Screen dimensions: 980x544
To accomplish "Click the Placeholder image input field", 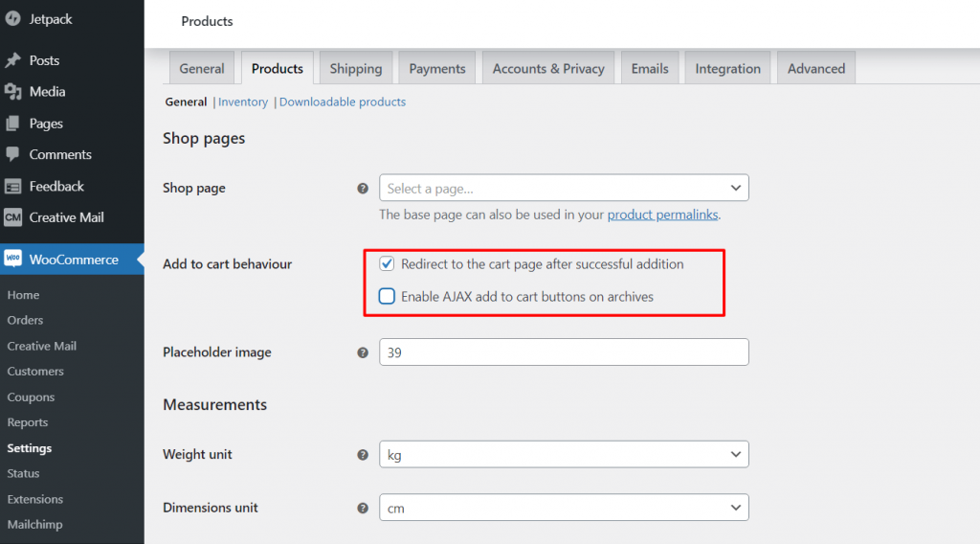I will 564,352.
